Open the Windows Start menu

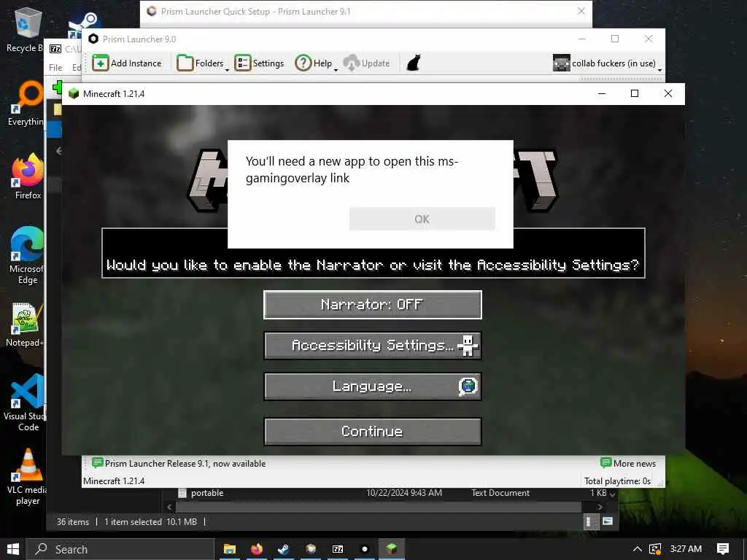[x=13, y=549]
